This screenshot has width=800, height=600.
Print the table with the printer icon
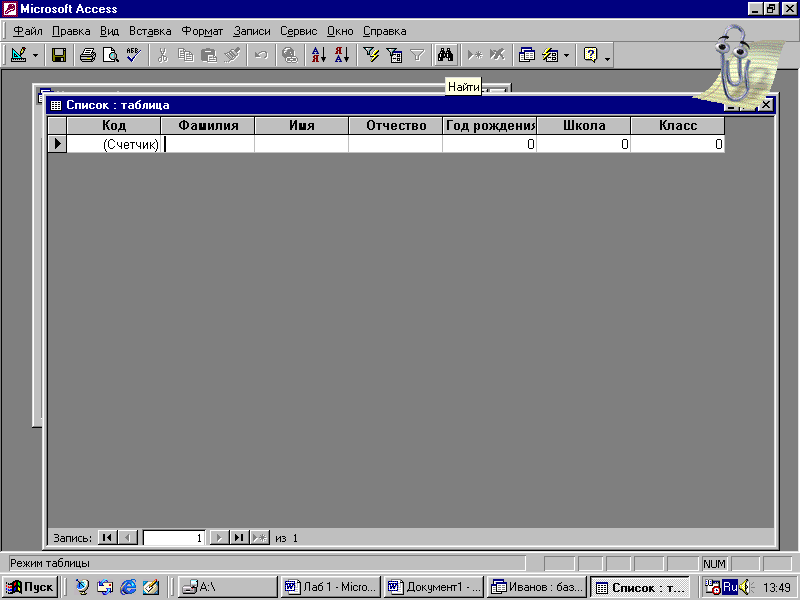(x=87, y=55)
